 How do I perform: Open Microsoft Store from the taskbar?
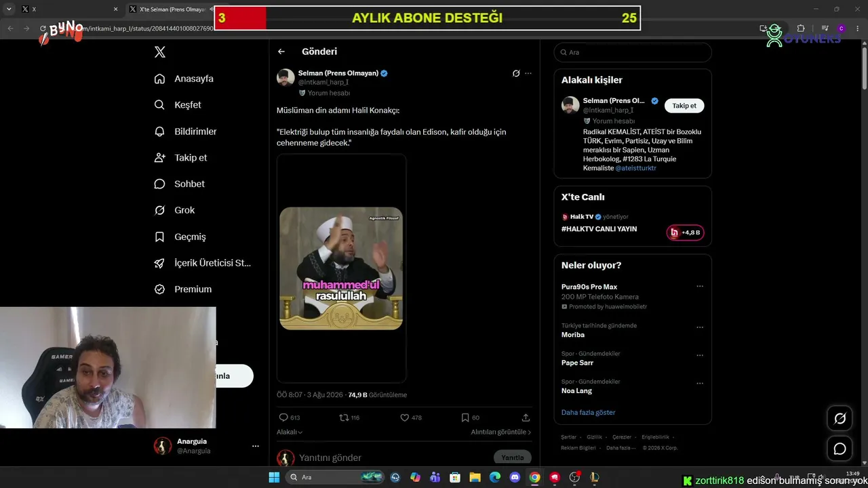(455, 477)
